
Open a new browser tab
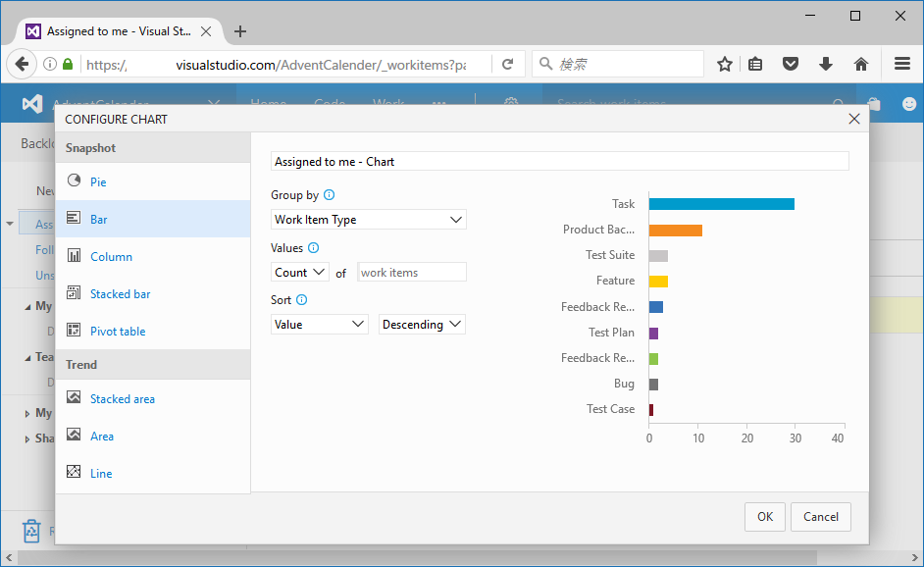coord(240,31)
